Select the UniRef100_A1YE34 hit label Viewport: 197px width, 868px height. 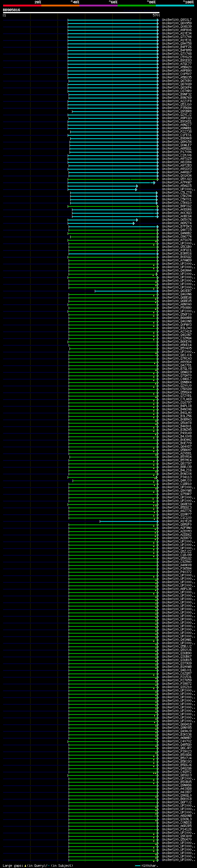177,33
